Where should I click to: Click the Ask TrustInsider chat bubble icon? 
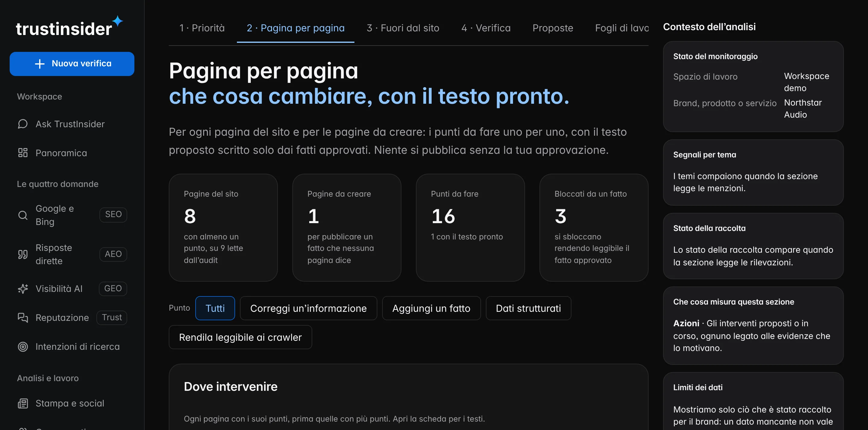point(23,124)
